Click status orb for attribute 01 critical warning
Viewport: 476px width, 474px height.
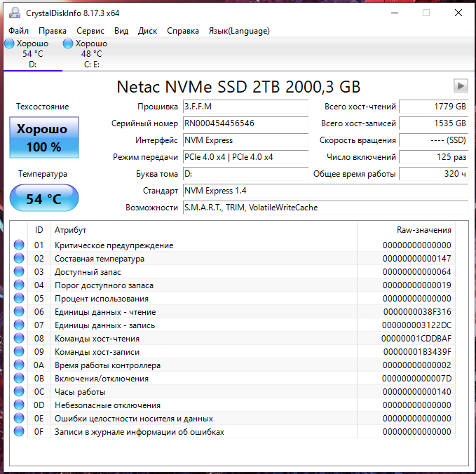point(19,245)
